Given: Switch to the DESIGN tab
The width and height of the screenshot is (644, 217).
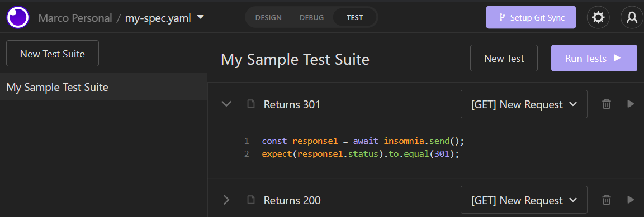Looking at the screenshot, I should (268, 18).
